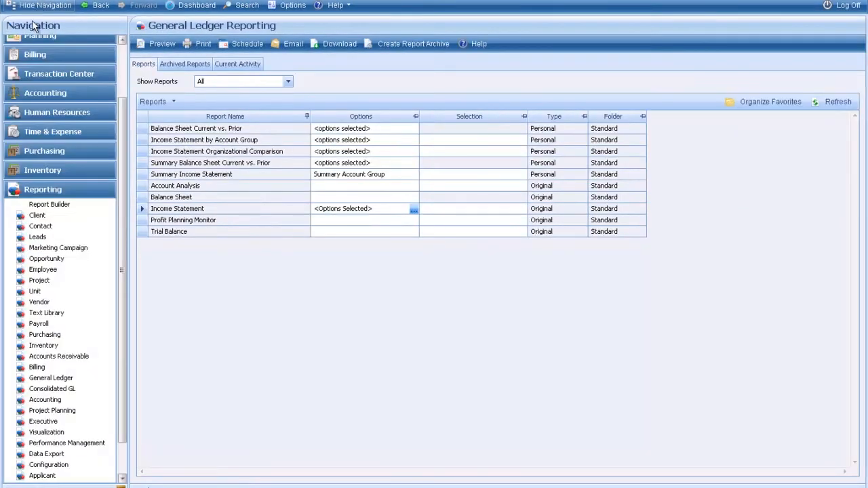Screen dimensions: 868x488
Task: Click the Report Name column pin
Action: (x=307, y=117)
